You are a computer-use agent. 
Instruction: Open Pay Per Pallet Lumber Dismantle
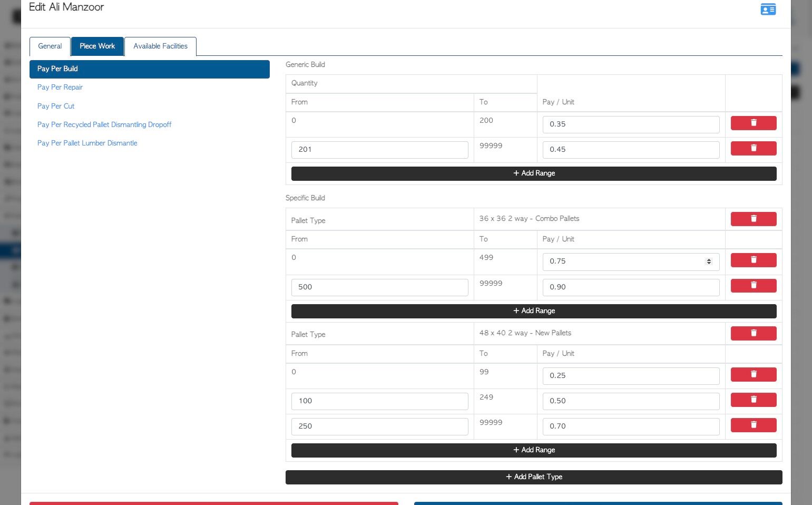pos(87,143)
